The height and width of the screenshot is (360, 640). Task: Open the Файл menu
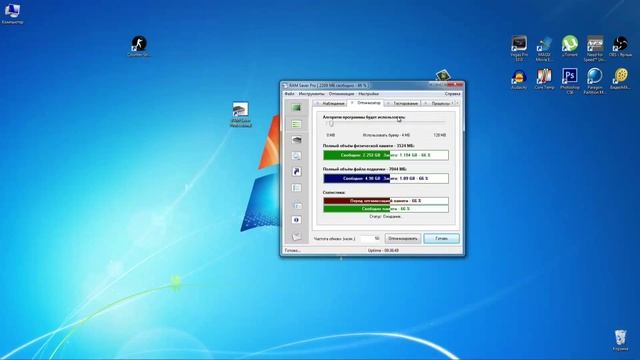[x=289, y=94]
